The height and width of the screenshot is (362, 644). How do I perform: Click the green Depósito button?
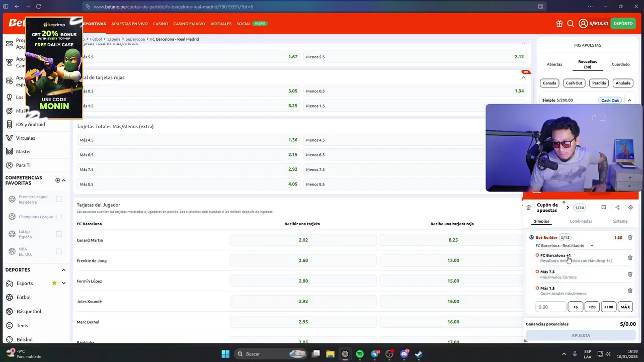[623, 24]
